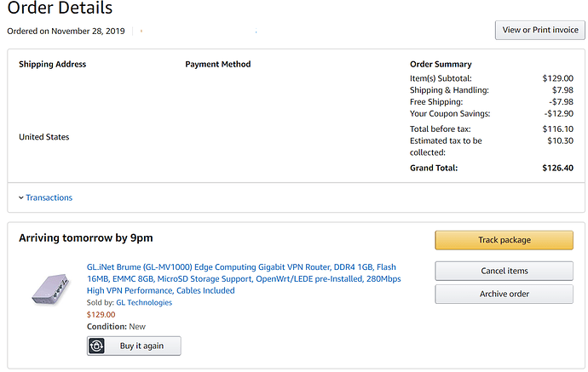Click the Grand Total amount $126.40
588x372 pixels.
[558, 168]
